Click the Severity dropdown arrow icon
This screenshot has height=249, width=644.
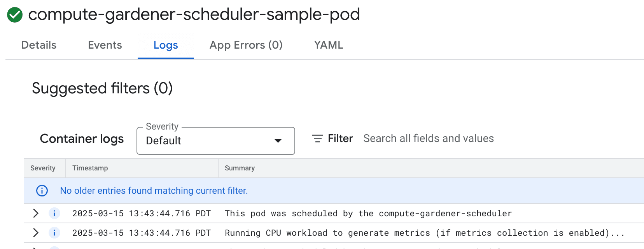(278, 141)
